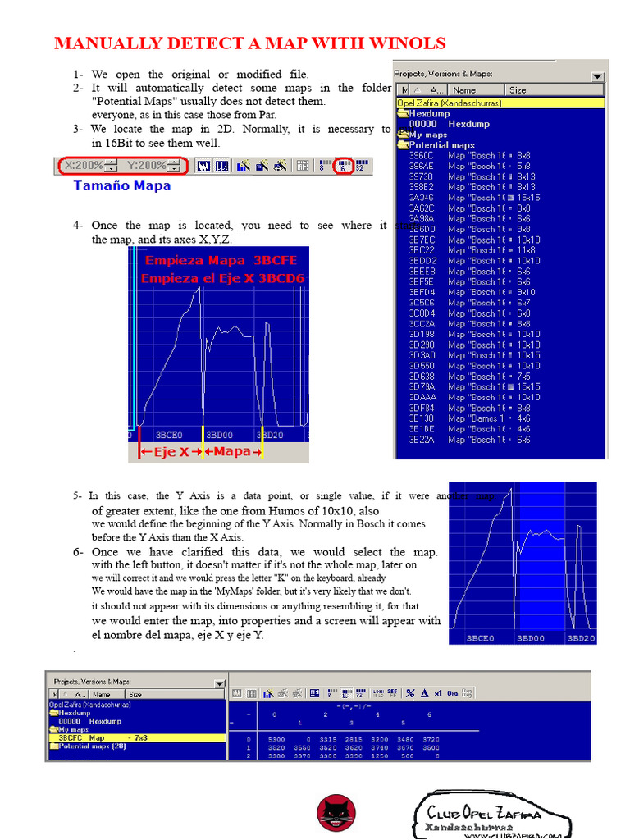Select 2D graph view icon beside Y:200% zoom

click(203, 166)
